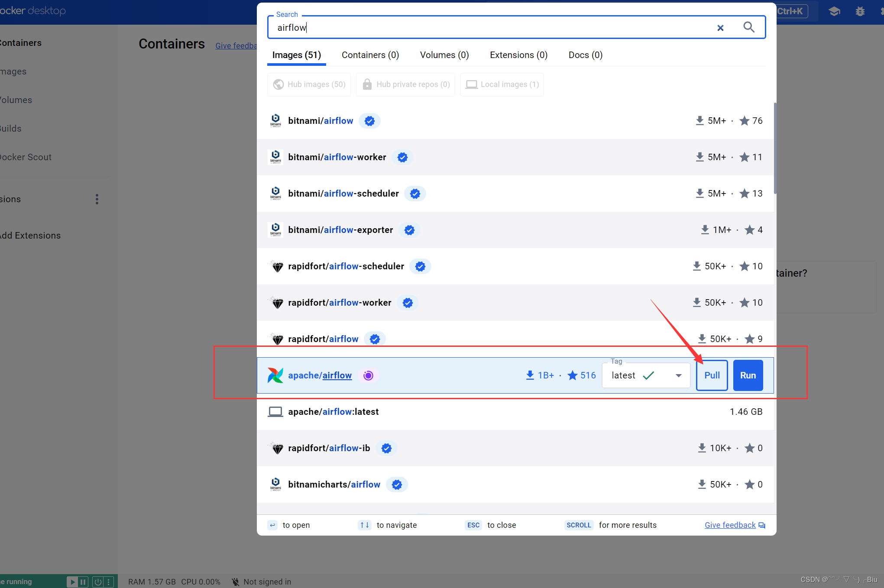884x588 pixels.
Task: Click the magnifier search icon
Action: [x=749, y=27]
